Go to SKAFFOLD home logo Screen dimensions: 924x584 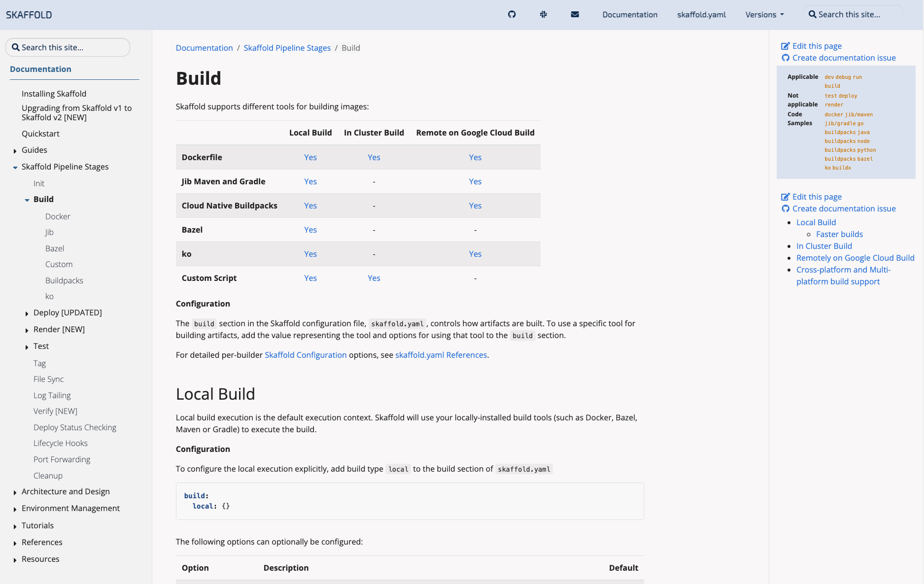29,15
